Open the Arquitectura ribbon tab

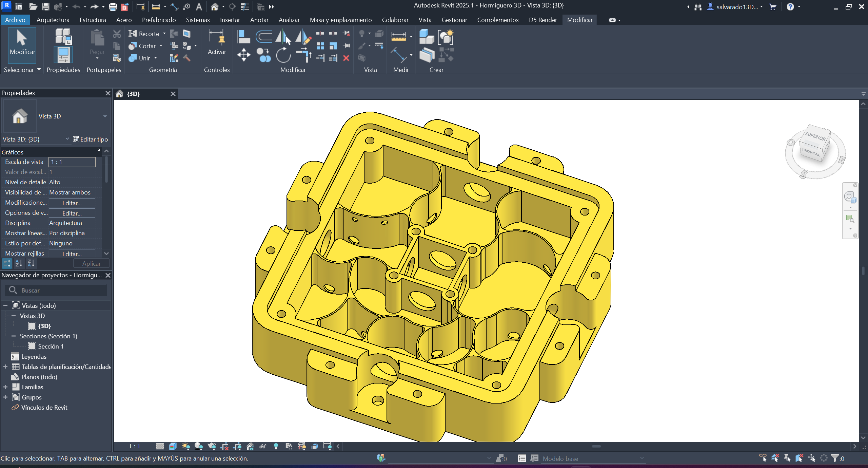[x=53, y=20]
